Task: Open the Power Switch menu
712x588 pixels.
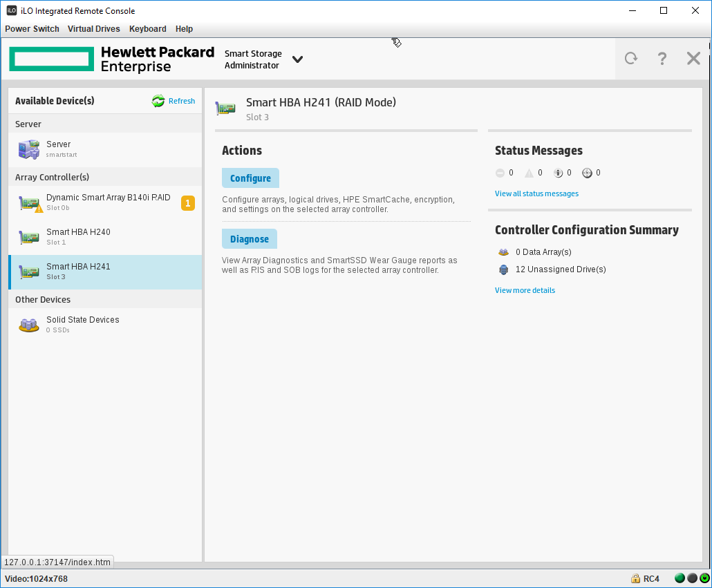Action: point(32,28)
